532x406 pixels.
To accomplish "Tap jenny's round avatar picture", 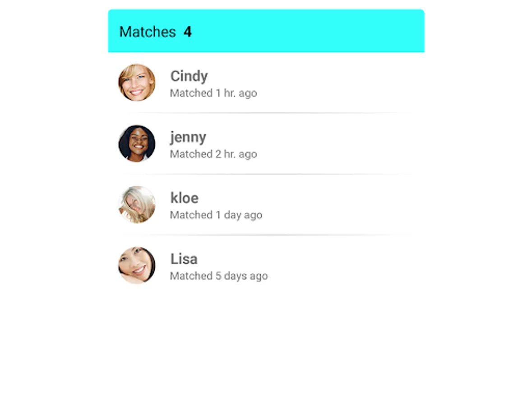I will [137, 143].
